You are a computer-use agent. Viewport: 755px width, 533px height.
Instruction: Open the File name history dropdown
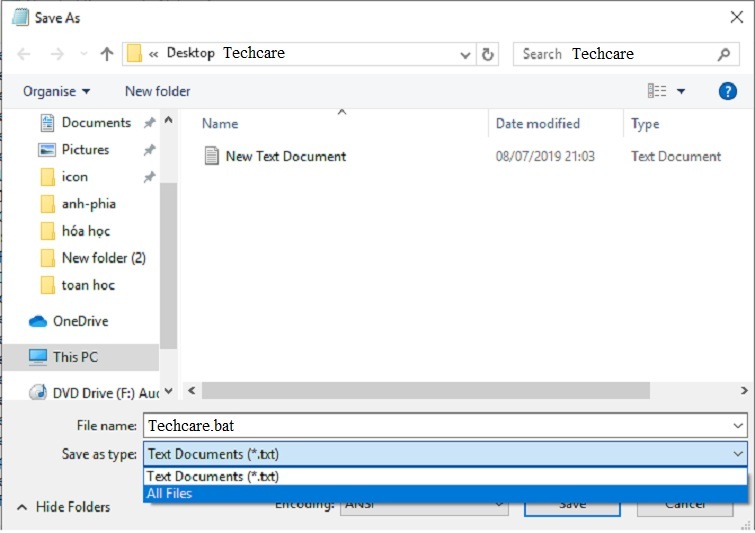(x=737, y=425)
